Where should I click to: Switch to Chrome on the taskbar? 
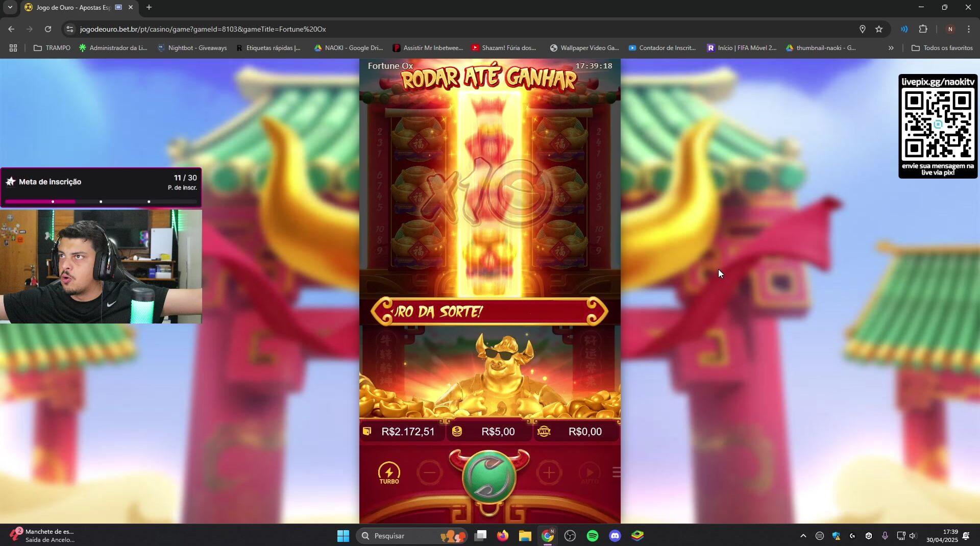tap(548, 536)
